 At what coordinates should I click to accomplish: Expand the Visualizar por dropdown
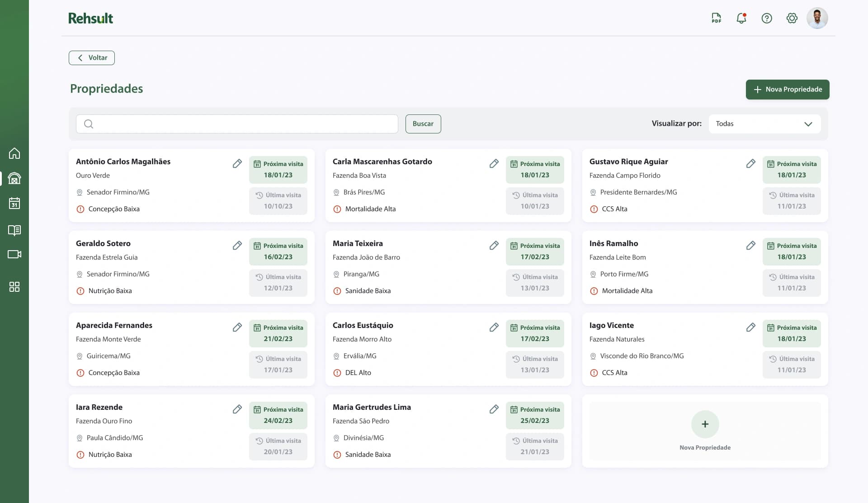coord(764,124)
